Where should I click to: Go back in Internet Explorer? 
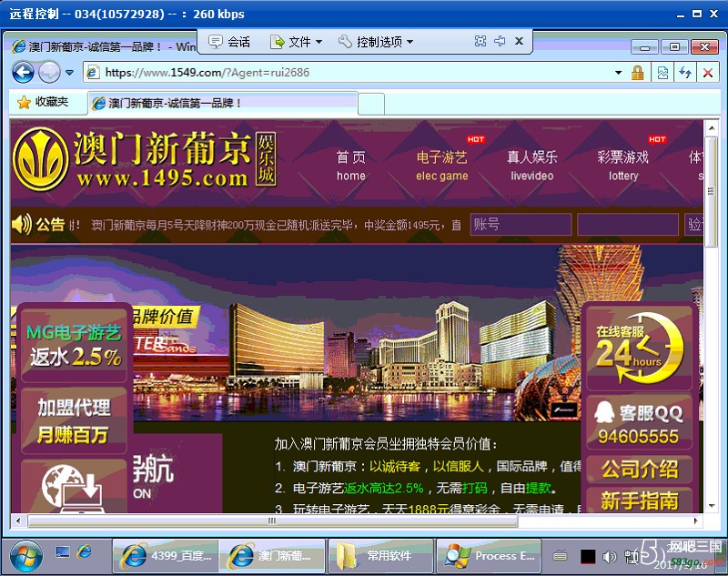[x=24, y=73]
